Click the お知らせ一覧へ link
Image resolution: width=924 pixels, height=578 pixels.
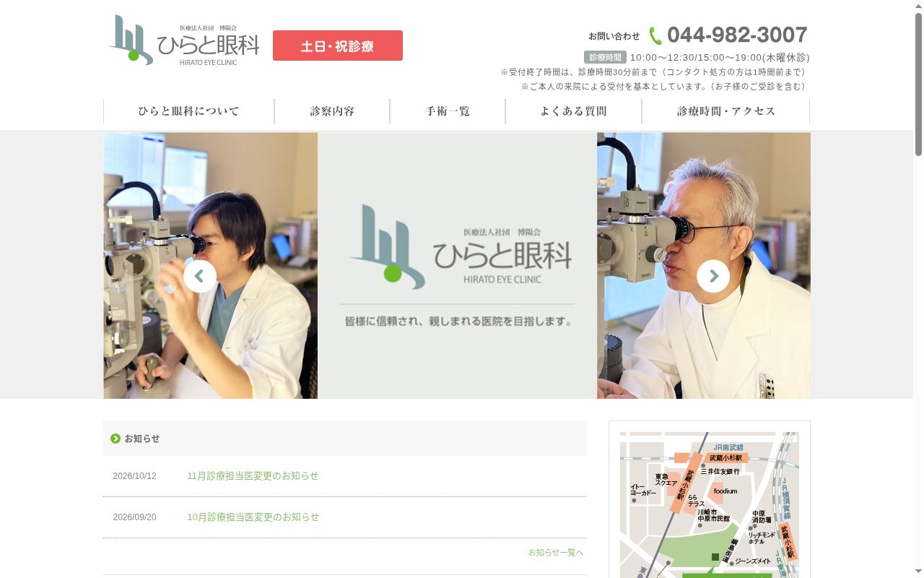(x=556, y=552)
